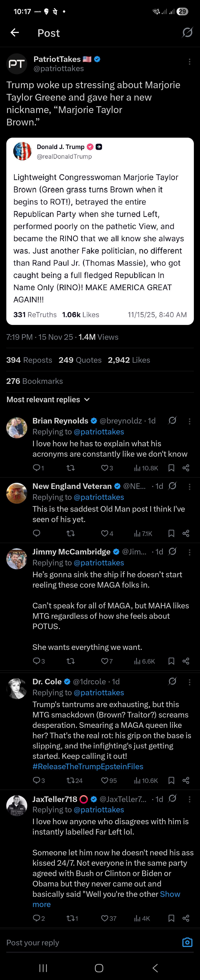This screenshot has height=980, width=200.
Task: Bookmark Dr. Cole's reply
Action: coord(171,781)
